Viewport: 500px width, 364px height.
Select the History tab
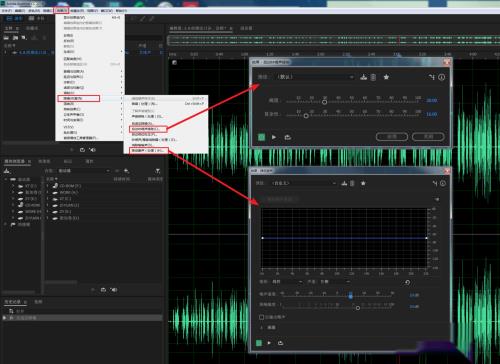(12, 302)
